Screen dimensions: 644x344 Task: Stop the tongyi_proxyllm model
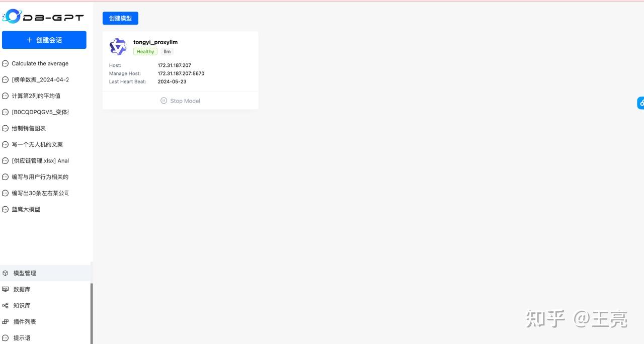[x=180, y=101]
